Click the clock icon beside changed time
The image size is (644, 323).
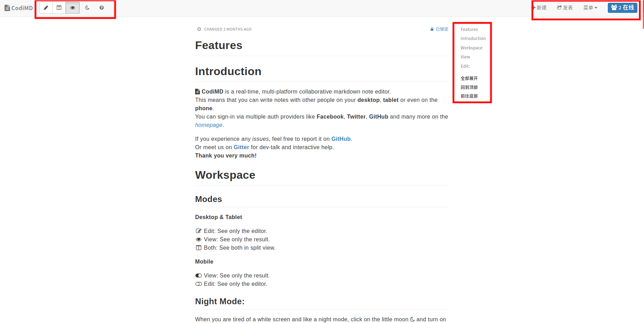[199, 30]
